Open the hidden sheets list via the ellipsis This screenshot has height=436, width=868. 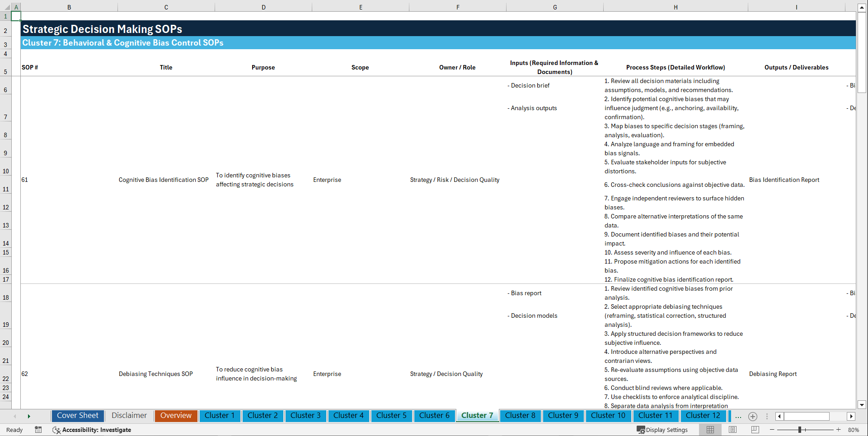[738, 416]
